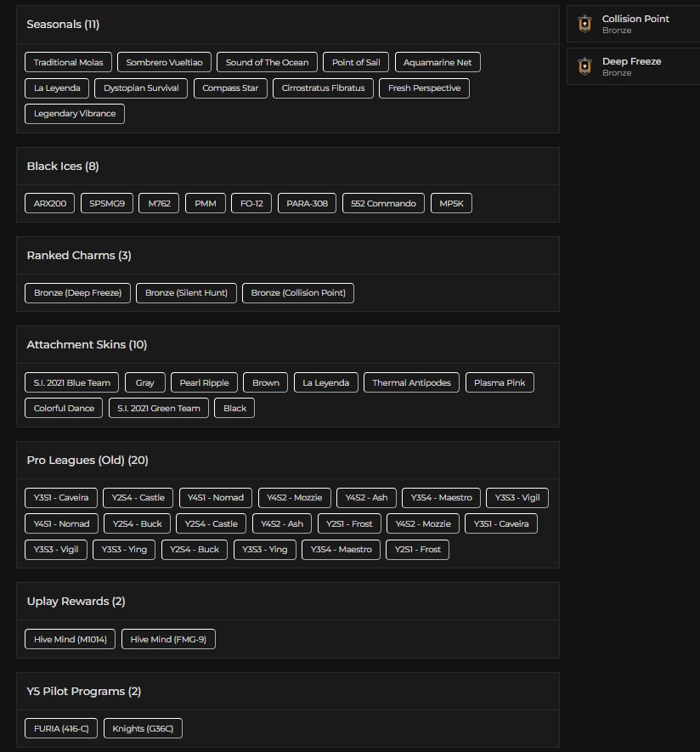
Task: Select the Bronze (Deep Freeze) charm tag
Action: tap(77, 293)
